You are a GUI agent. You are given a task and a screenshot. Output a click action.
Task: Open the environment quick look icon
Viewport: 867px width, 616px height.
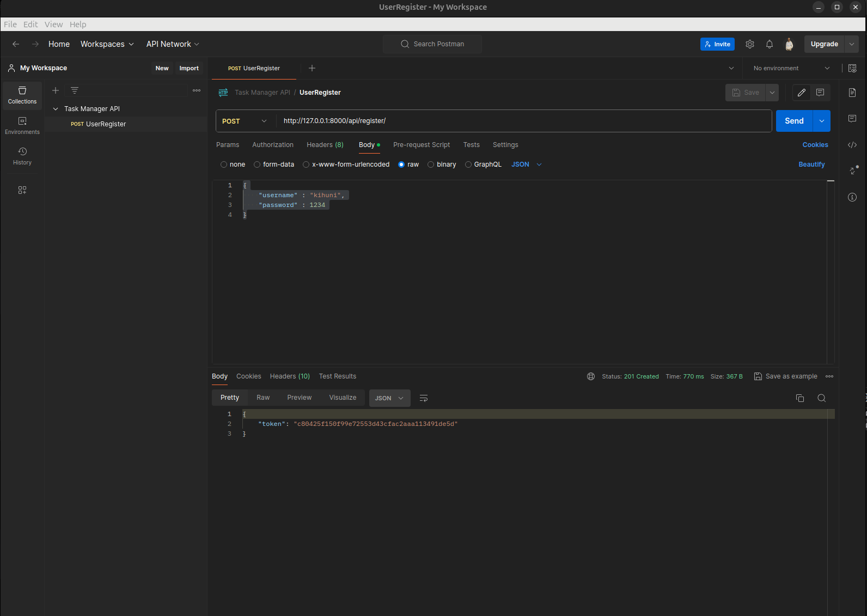point(852,68)
